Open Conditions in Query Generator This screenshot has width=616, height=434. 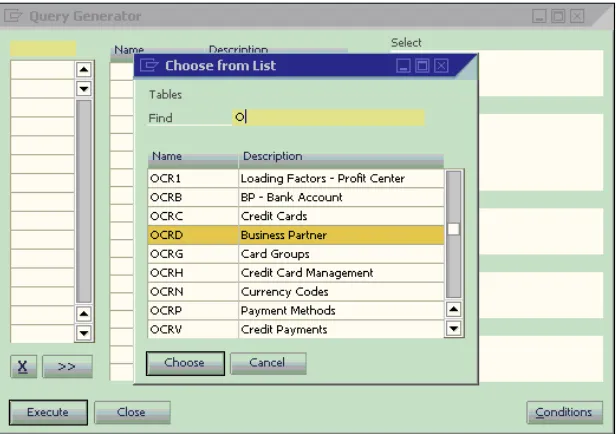click(x=564, y=412)
